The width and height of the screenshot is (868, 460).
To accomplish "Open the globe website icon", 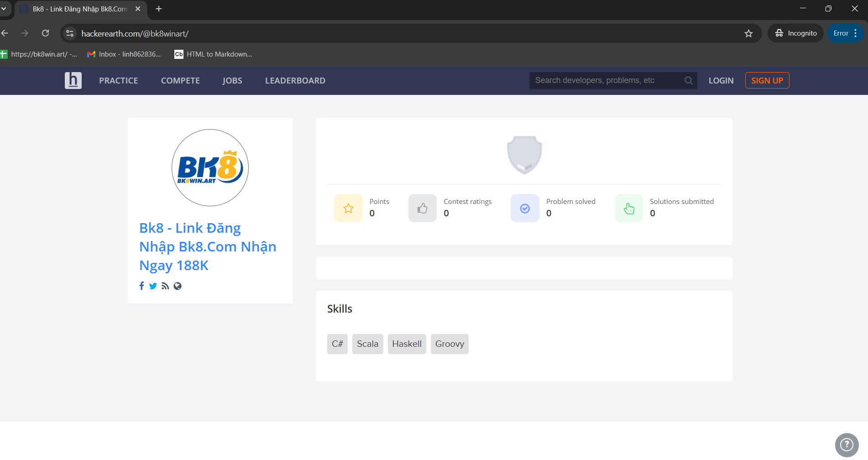I will tap(178, 286).
